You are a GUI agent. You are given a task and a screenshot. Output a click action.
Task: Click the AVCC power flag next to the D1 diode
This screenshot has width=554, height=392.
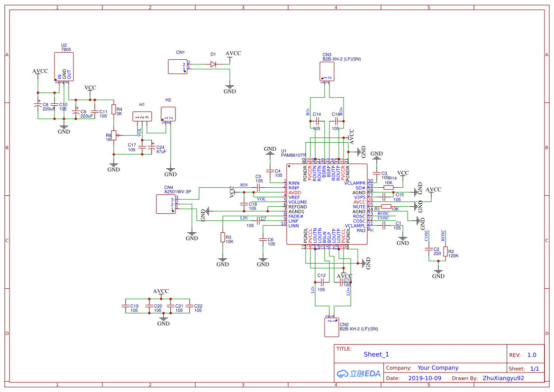click(x=233, y=55)
